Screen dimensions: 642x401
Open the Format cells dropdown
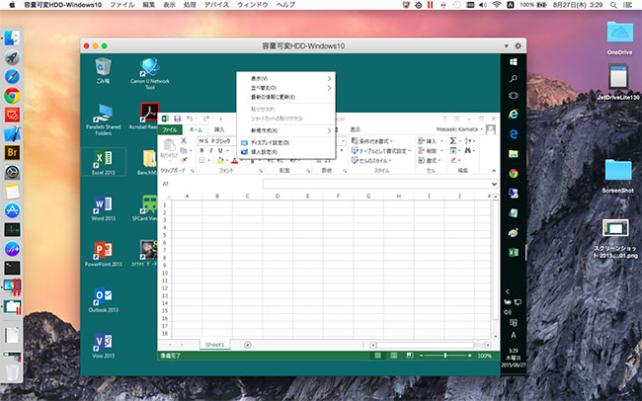pos(430,161)
